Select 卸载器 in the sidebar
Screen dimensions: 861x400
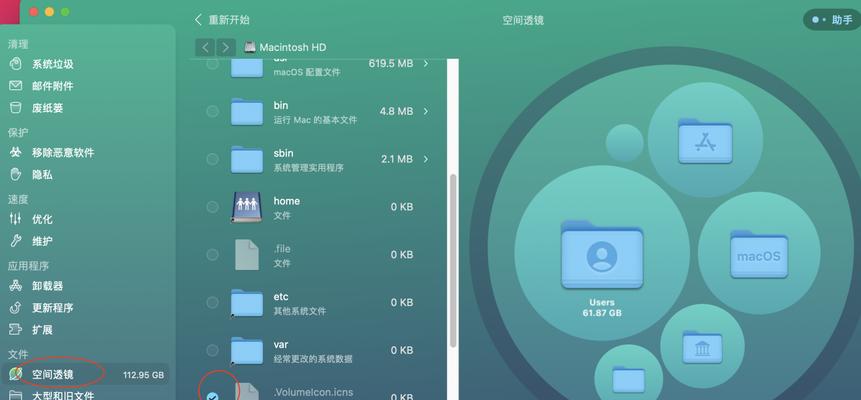pyautogui.click(x=48, y=286)
